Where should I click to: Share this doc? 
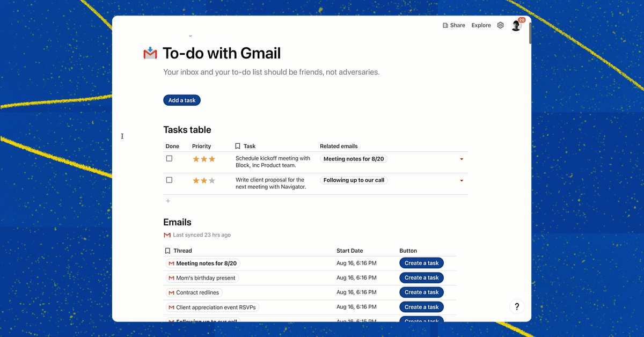(454, 25)
